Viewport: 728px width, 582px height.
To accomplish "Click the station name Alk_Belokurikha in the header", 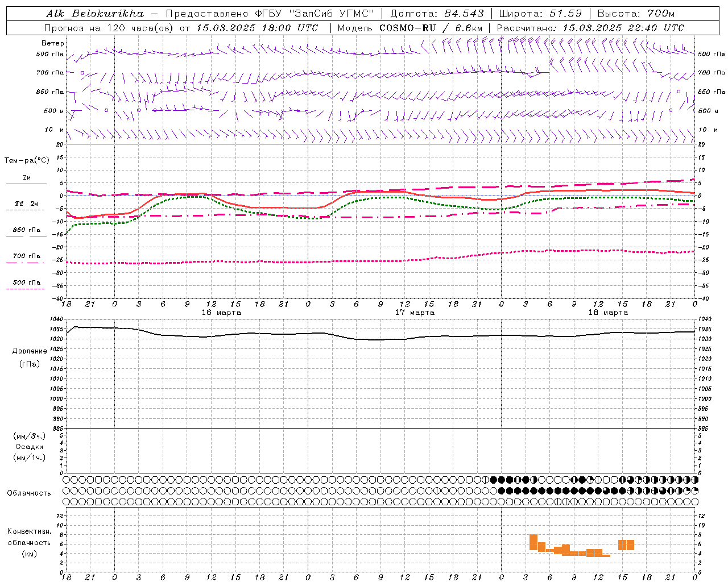I will pyautogui.click(x=95, y=14).
